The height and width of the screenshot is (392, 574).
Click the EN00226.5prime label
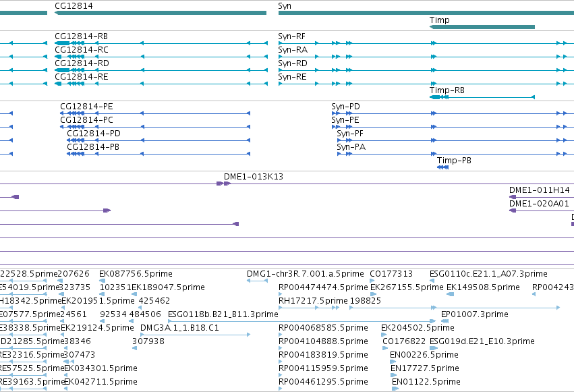[424, 355]
